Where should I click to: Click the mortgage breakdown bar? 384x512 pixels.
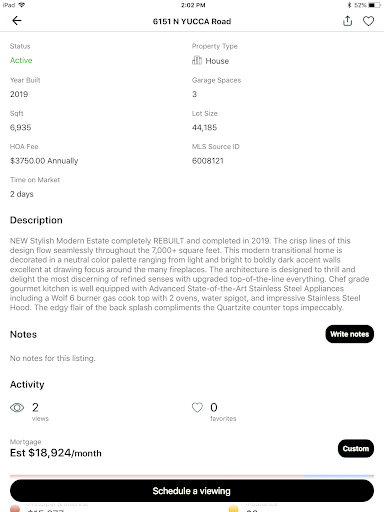coord(192,476)
